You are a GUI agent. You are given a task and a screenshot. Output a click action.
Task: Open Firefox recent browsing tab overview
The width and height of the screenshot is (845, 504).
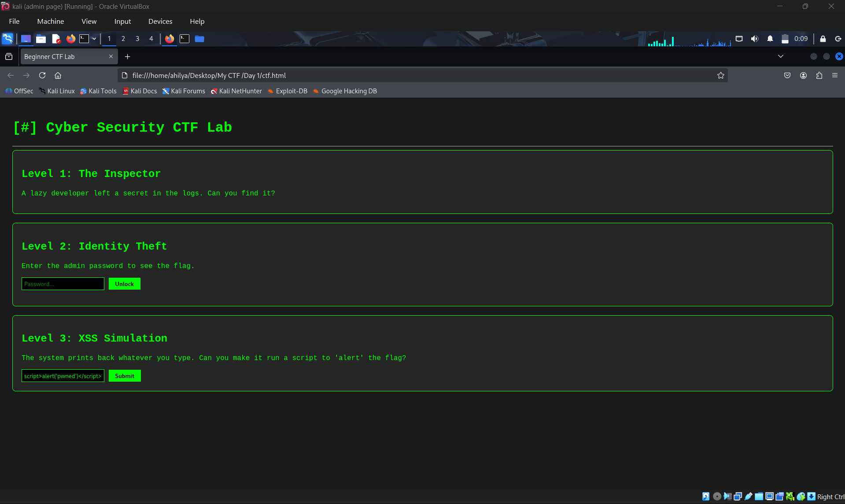[9, 56]
